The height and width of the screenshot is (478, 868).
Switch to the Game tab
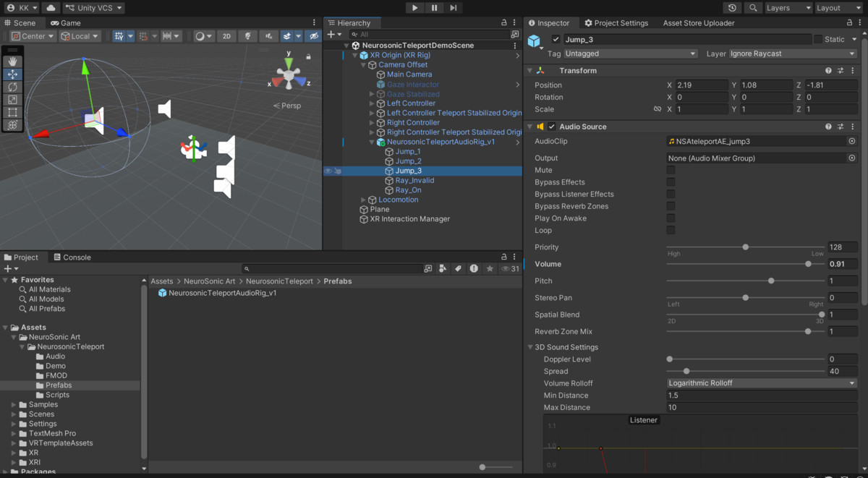click(x=64, y=22)
